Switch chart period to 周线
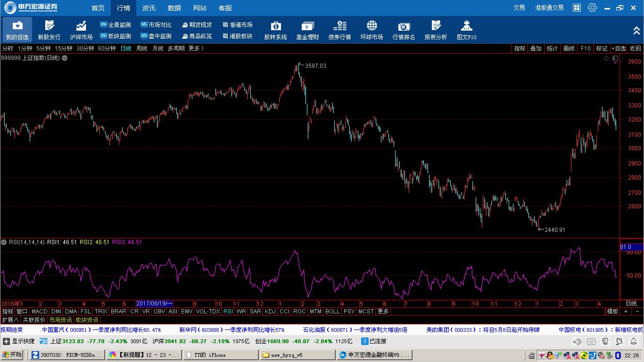Viewport: 644px width, 362px height. [x=142, y=49]
